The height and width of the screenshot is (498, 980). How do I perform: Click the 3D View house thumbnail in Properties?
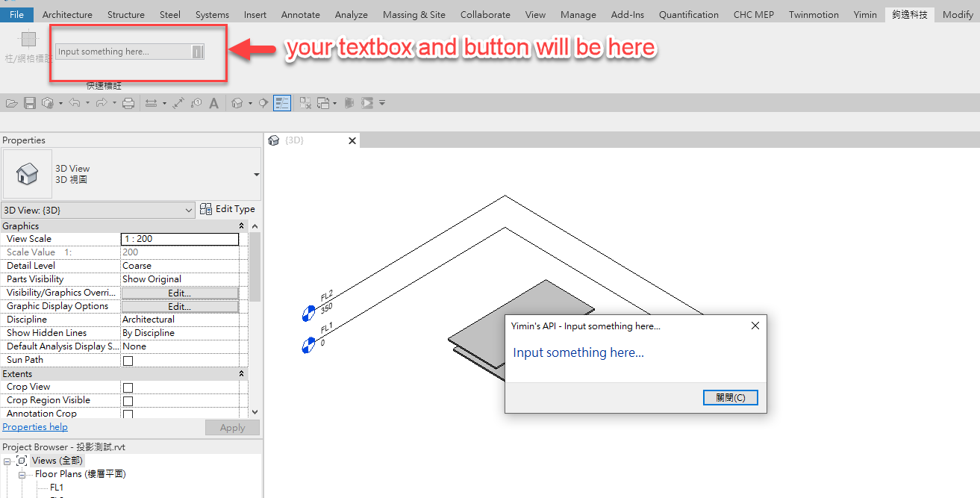[28, 174]
